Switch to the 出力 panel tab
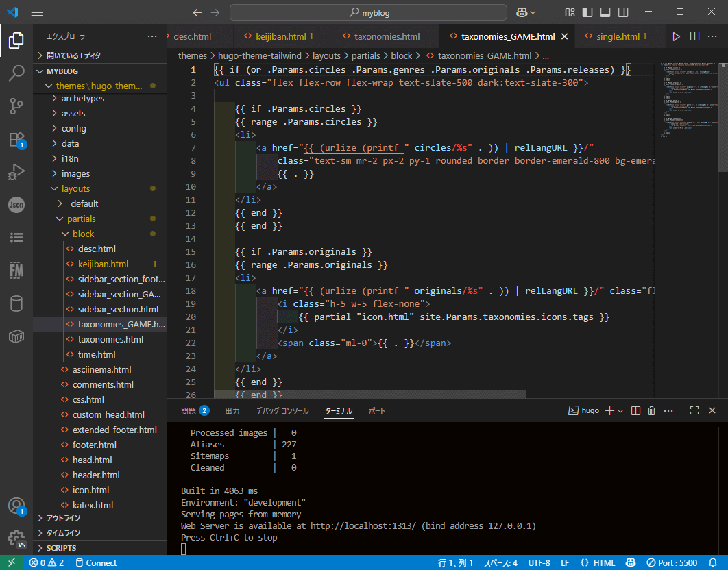The height and width of the screenshot is (570, 728). [232, 411]
